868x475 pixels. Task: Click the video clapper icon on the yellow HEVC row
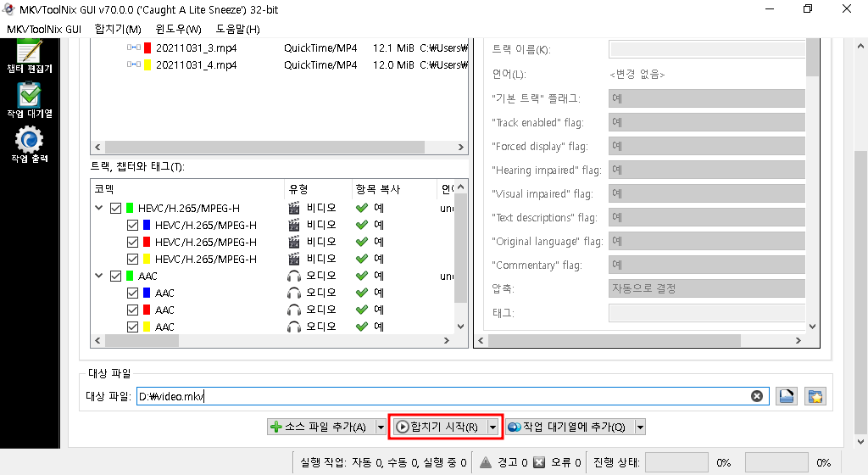pyautogui.click(x=294, y=259)
